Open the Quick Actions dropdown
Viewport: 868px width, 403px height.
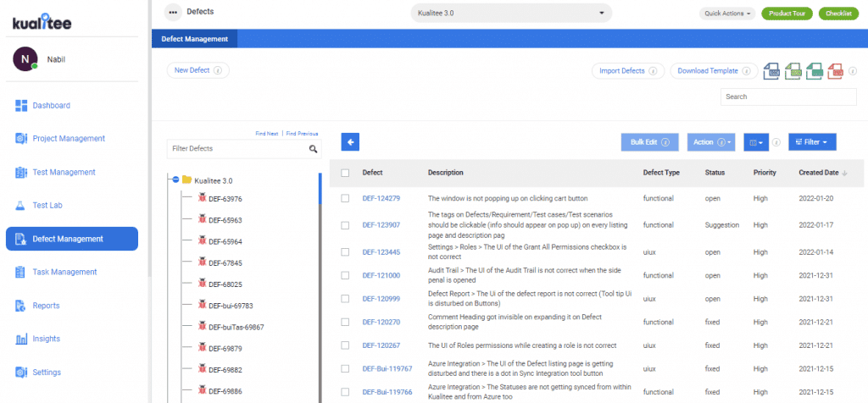click(x=727, y=14)
